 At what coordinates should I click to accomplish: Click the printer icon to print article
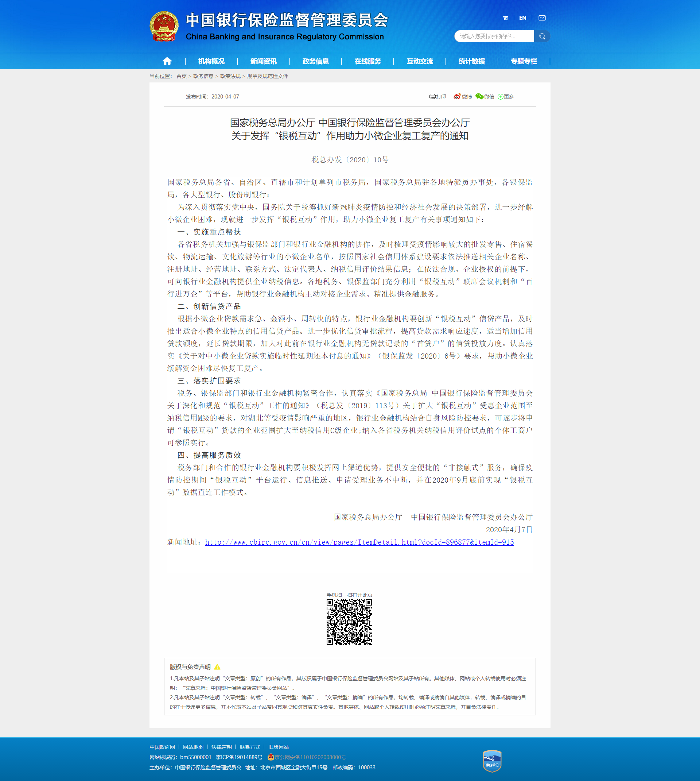tap(433, 97)
